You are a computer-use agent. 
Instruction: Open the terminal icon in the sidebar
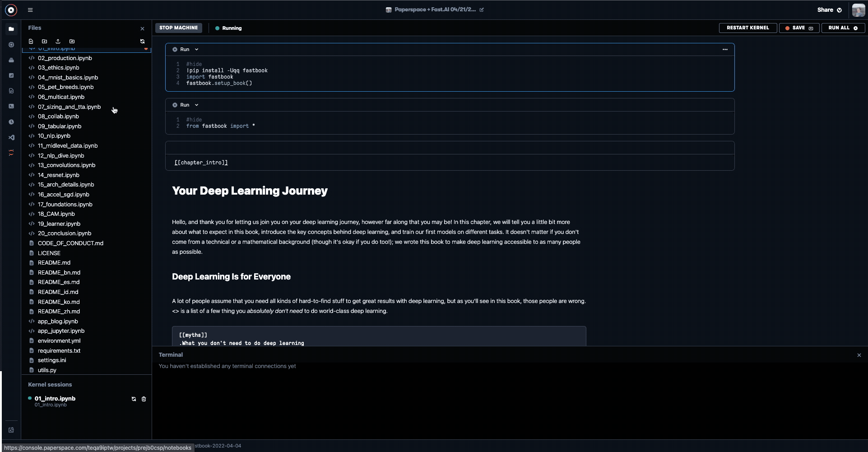point(11,106)
